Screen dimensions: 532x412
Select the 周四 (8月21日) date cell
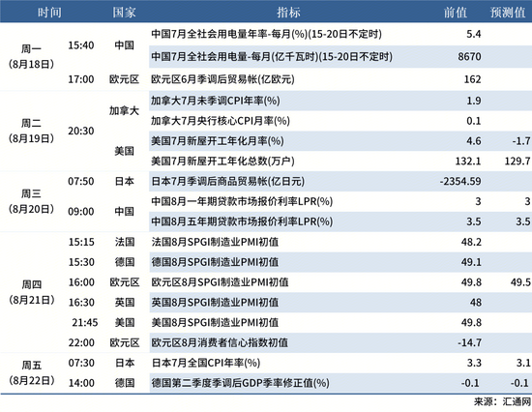[32, 292]
